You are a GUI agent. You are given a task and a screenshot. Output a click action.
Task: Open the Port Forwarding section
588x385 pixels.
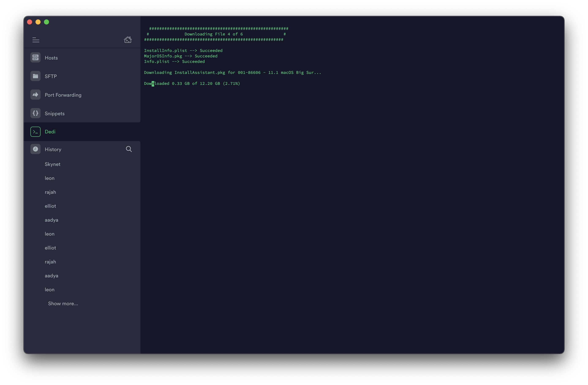tap(63, 95)
